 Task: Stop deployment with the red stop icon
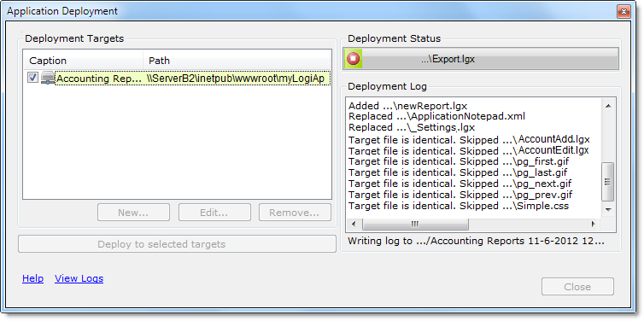pos(354,59)
